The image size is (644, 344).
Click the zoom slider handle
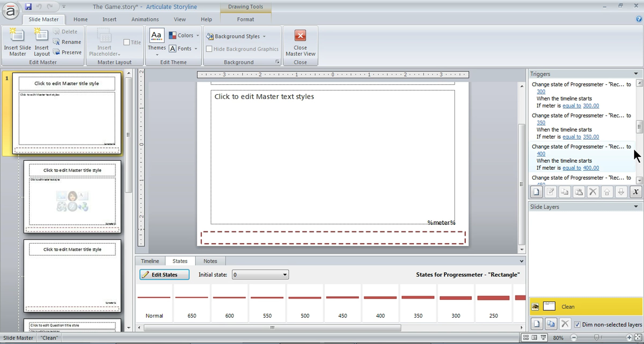(x=596, y=338)
